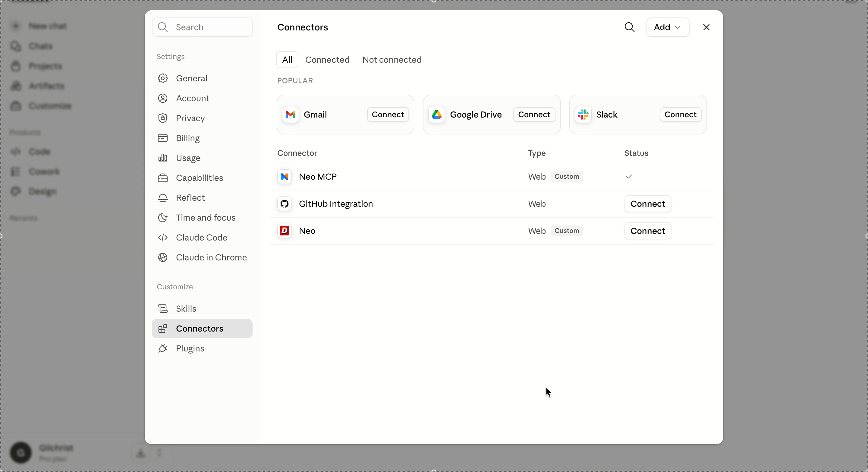This screenshot has height=472, width=868.
Task: Open Chats in background sidebar
Action: (40, 46)
